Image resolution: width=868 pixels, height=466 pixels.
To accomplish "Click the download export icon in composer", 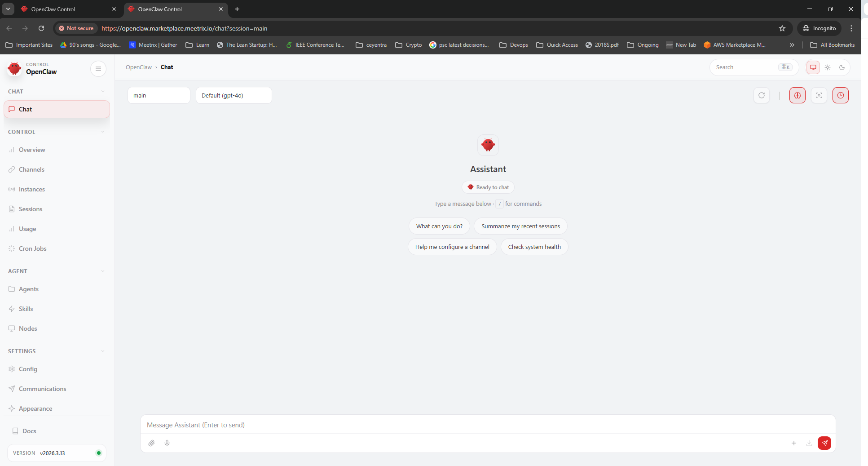I will [809, 443].
